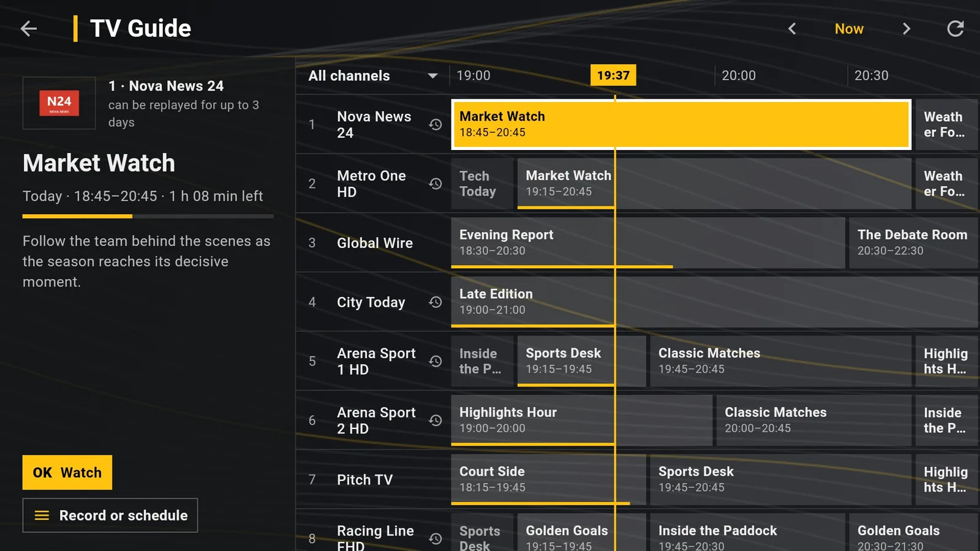Click the Market Watch progress bar in details

pos(148,216)
